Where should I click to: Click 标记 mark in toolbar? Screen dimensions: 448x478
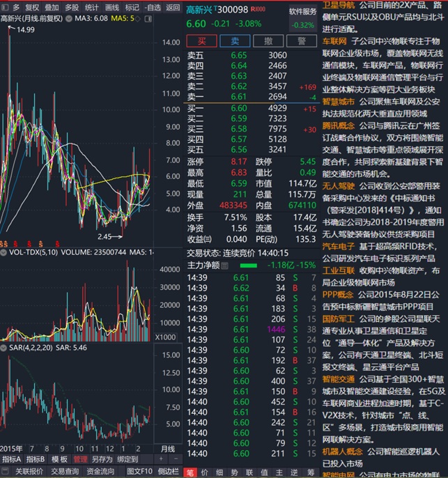(x=132, y=7)
